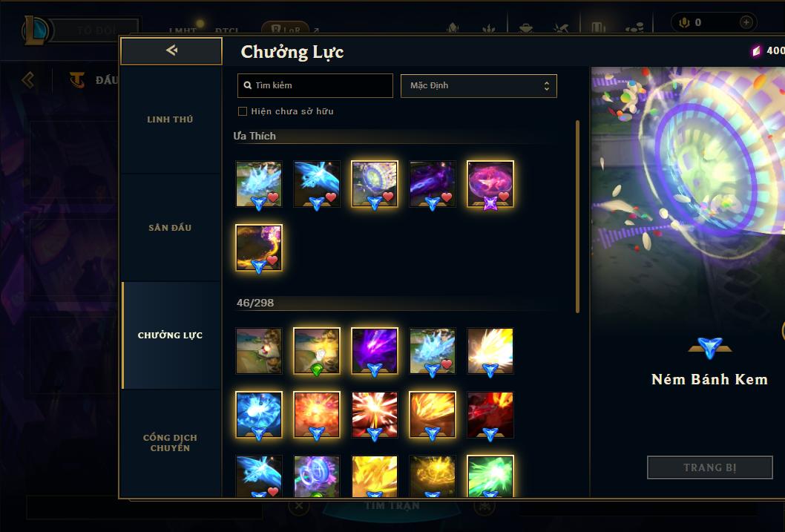Open the Mặc Định sort dropdown
The width and height of the screenshot is (785, 532).
point(479,85)
